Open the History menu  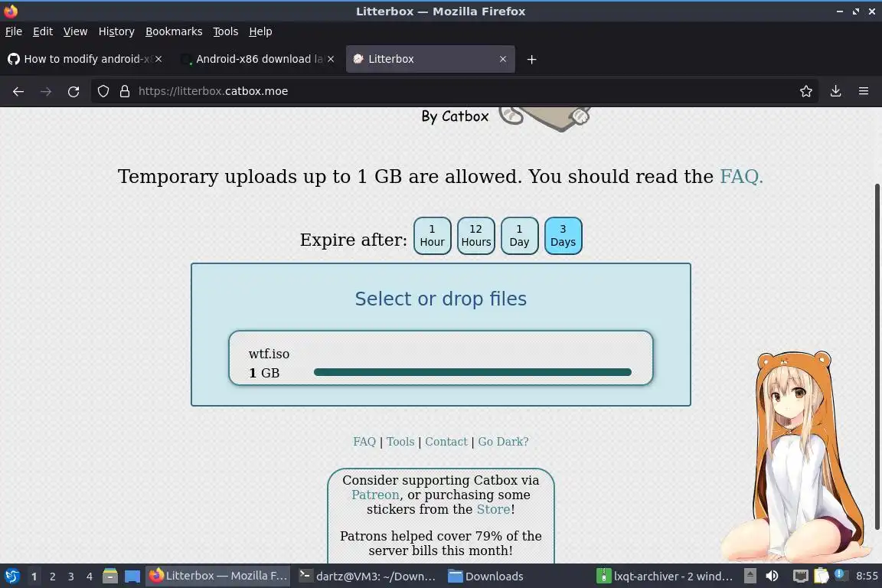pyautogui.click(x=116, y=31)
